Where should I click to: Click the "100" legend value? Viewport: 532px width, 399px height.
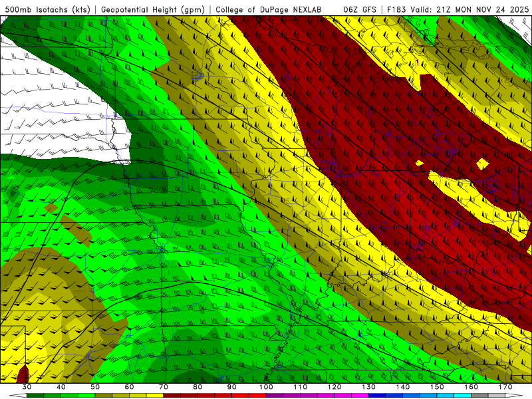[x=266, y=387]
